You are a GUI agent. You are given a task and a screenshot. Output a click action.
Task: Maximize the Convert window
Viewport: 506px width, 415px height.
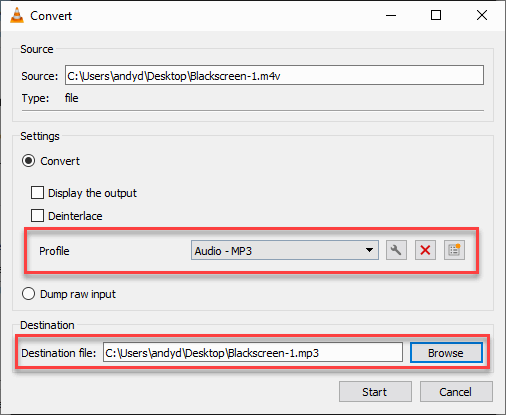click(436, 15)
